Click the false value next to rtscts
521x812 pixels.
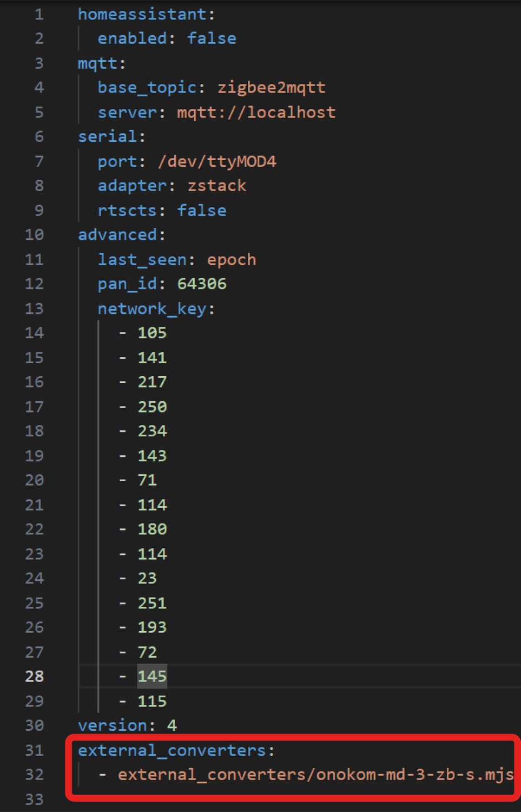coord(202,211)
